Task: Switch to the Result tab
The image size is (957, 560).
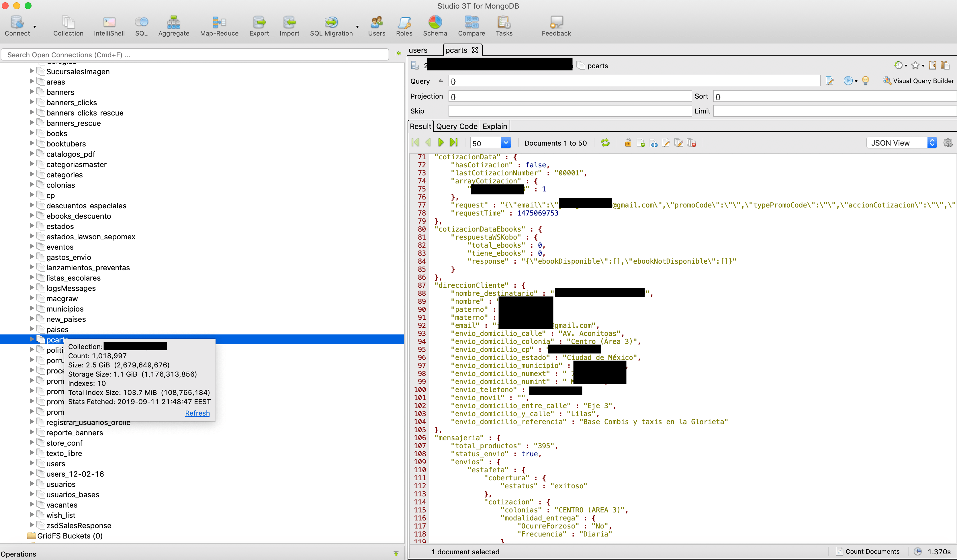Action: [x=420, y=126]
